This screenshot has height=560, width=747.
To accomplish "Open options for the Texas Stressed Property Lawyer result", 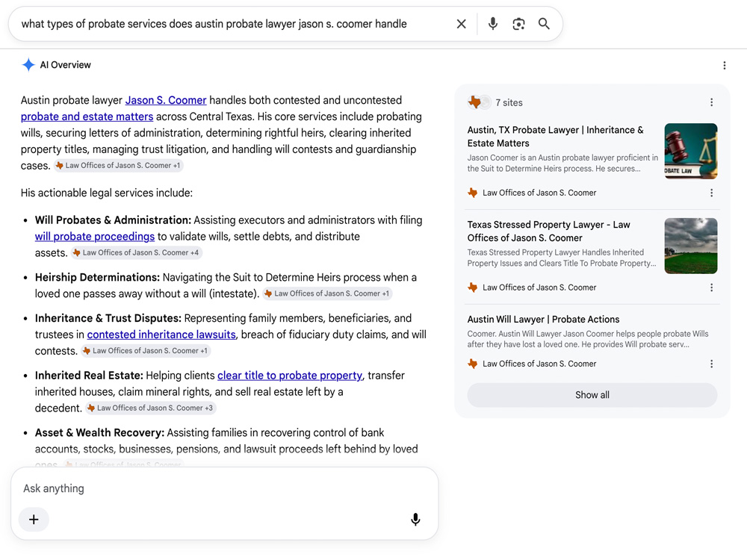I will coord(711,287).
